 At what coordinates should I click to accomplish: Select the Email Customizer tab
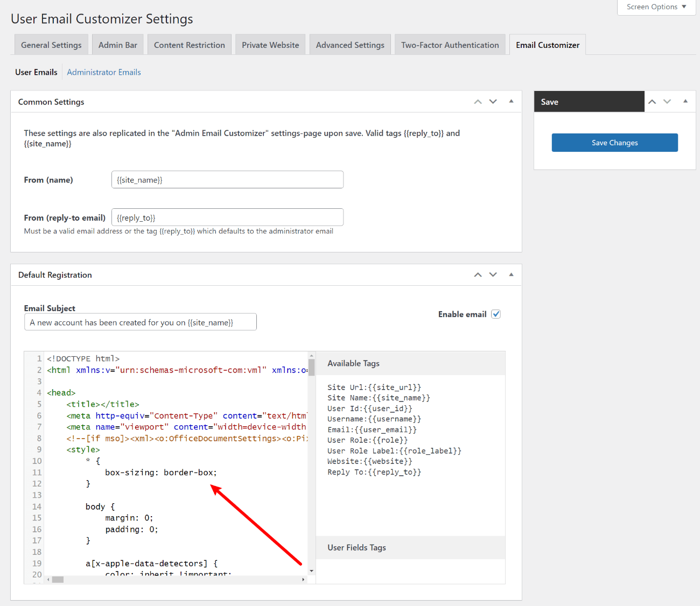tap(548, 45)
